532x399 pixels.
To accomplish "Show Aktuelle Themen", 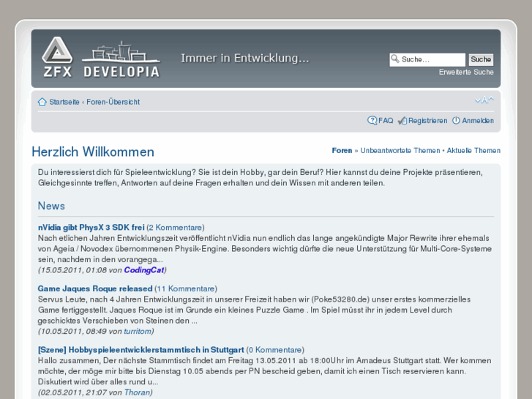I will point(473,150).
